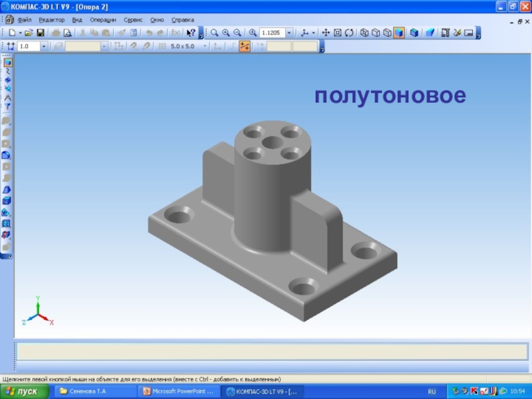Open the surfaces panel icon in sidebar
The image size is (532, 399).
click(x=7, y=80)
